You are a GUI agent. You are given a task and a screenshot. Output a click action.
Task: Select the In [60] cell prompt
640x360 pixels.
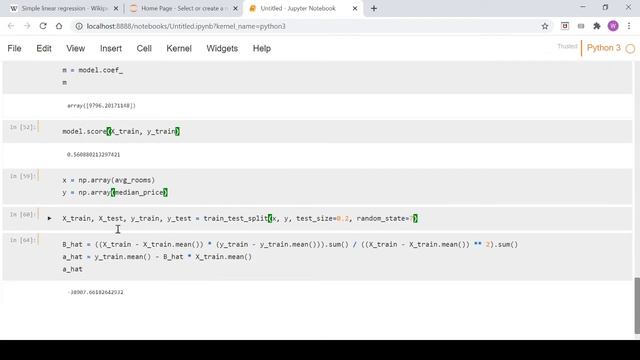(x=22, y=215)
